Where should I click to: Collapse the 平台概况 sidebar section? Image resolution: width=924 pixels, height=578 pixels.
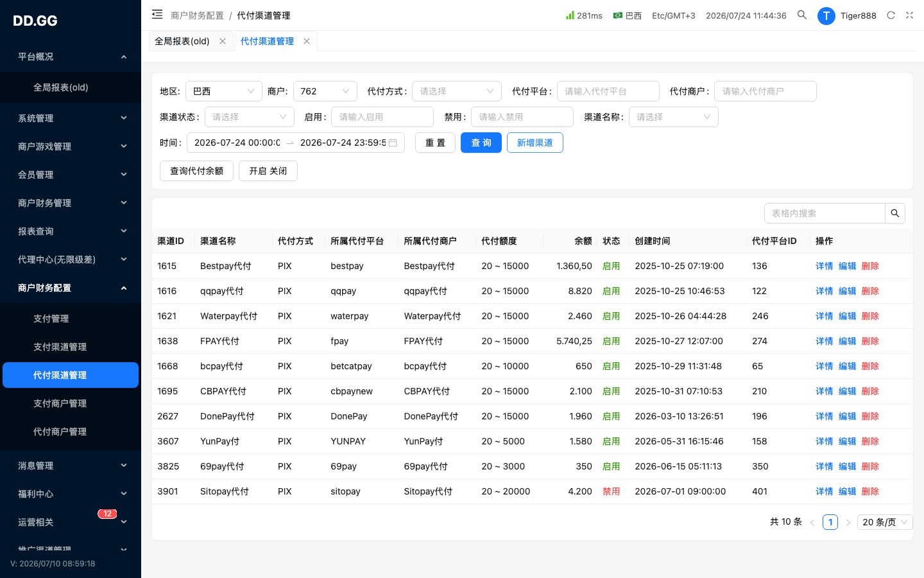71,57
